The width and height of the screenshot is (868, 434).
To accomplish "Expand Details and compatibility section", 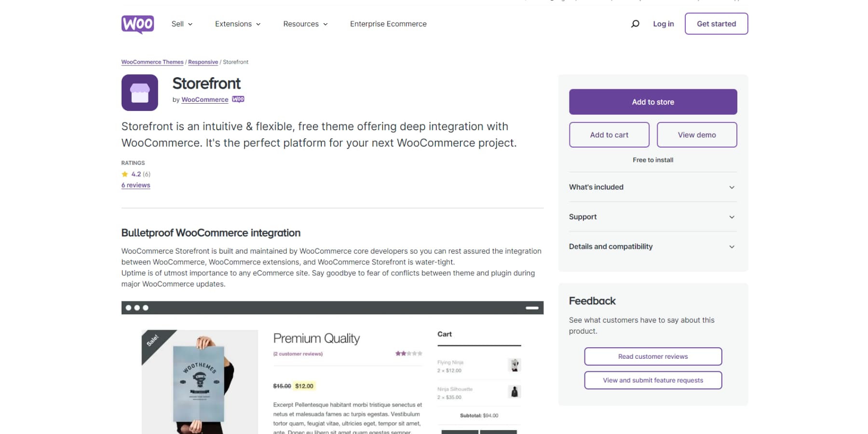I will (652, 246).
